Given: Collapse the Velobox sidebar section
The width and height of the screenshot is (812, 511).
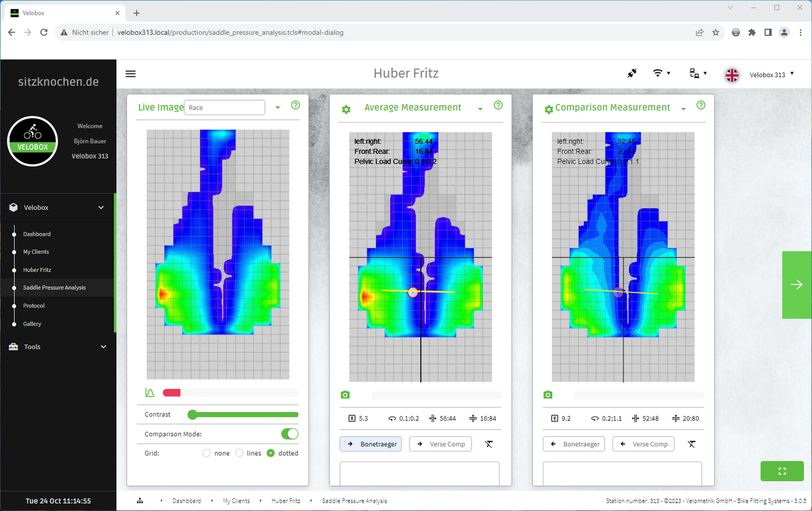Looking at the screenshot, I should tap(101, 207).
